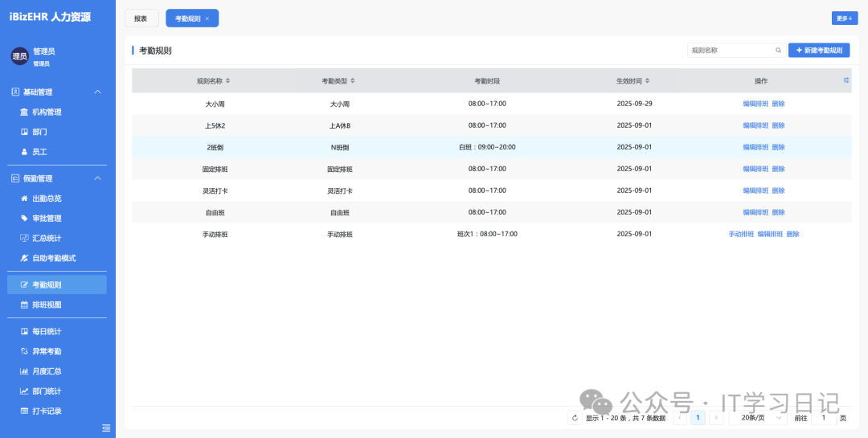The width and height of the screenshot is (868, 438).
Task: Click the next page arrow
Action: coord(716,418)
